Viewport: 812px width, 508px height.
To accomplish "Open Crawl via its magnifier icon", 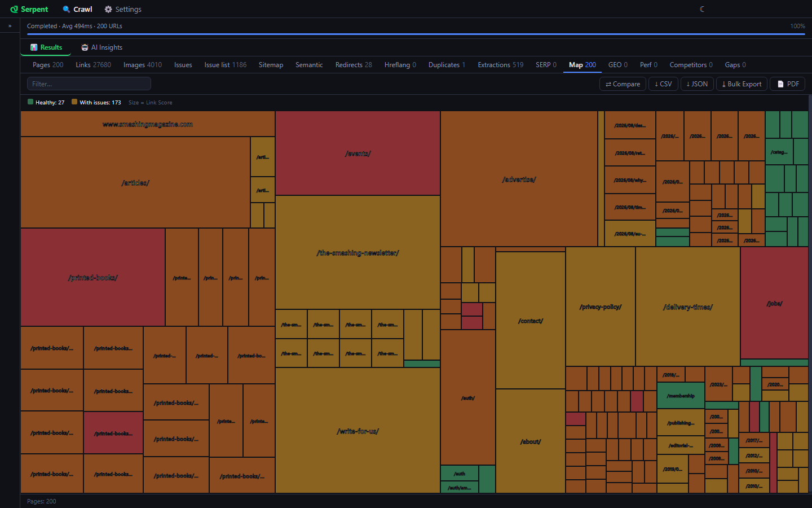I will [x=67, y=10].
